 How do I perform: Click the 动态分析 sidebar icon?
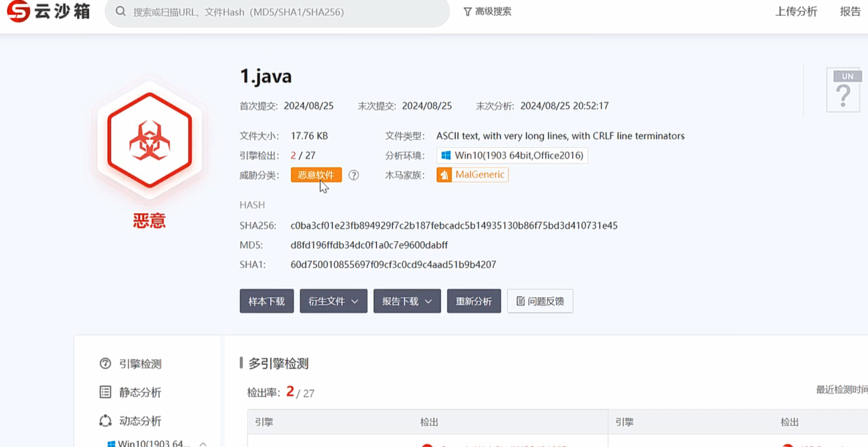(x=105, y=421)
